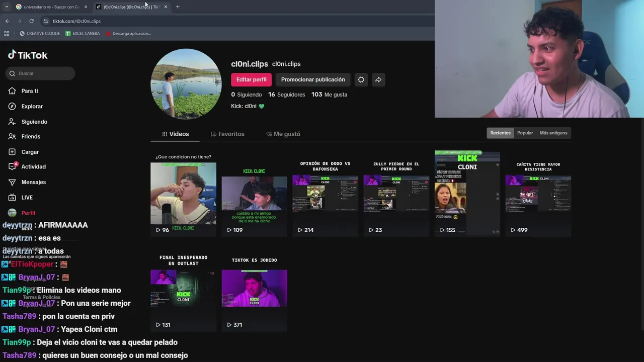Sort videos by Recientes

click(500, 133)
